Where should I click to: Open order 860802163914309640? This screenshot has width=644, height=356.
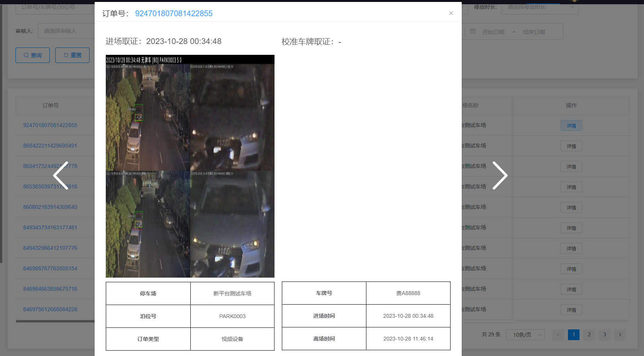click(x=50, y=207)
